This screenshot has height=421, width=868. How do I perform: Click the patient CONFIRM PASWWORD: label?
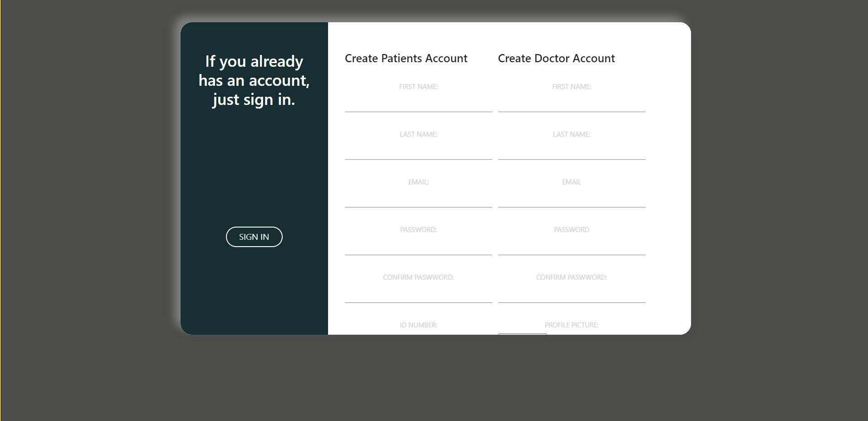[x=418, y=277]
